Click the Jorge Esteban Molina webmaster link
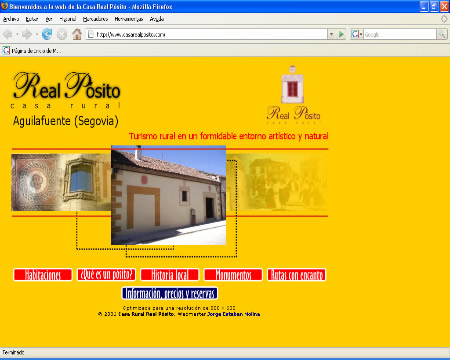The height and width of the screenshot is (360, 450). pyautogui.click(x=234, y=314)
